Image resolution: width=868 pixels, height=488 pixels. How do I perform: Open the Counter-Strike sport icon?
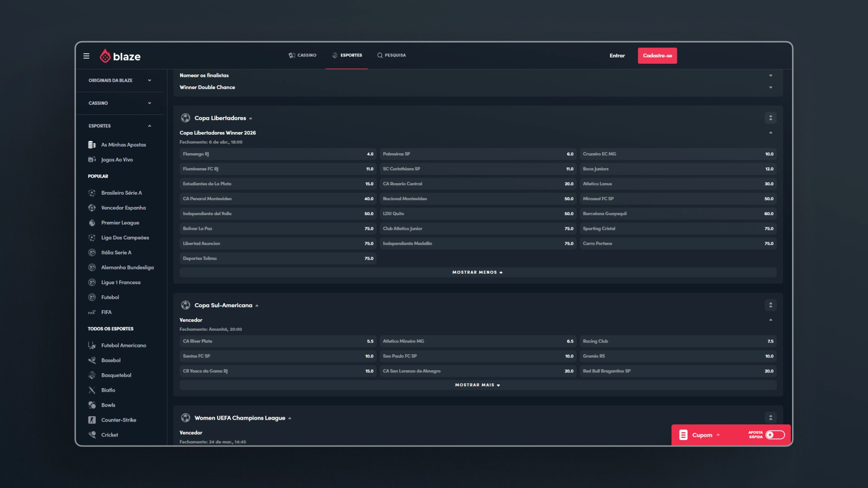point(92,420)
